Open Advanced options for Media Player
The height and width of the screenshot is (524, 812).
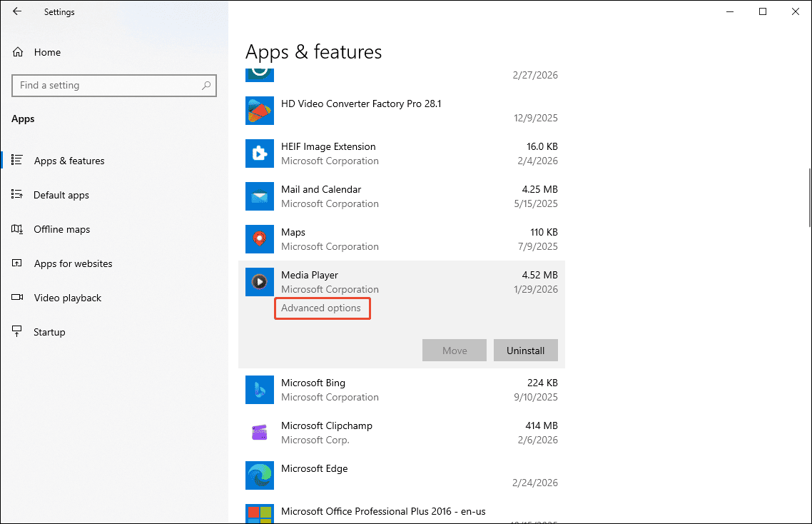coord(322,308)
